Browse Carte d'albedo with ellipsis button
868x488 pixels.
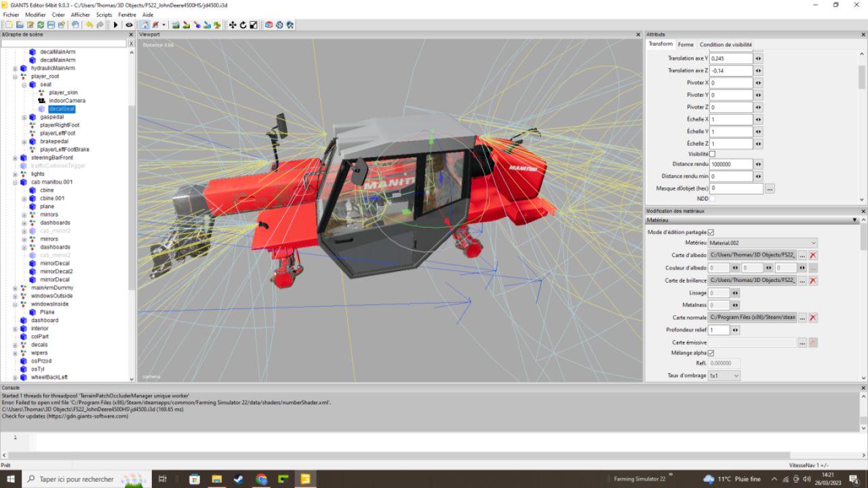click(802, 256)
